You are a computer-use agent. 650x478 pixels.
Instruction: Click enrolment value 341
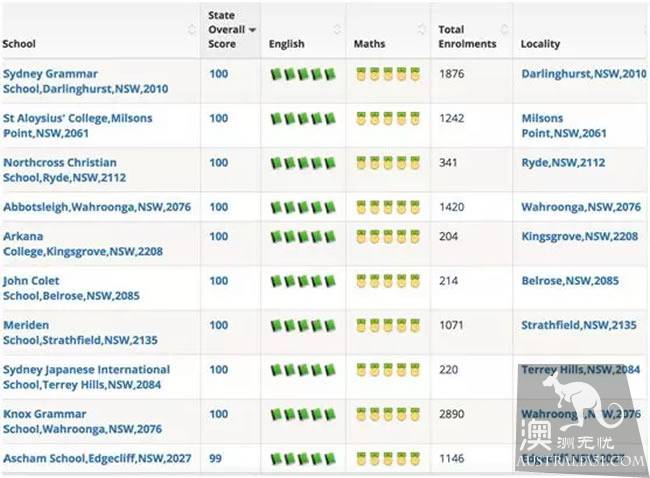(x=448, y=163)
